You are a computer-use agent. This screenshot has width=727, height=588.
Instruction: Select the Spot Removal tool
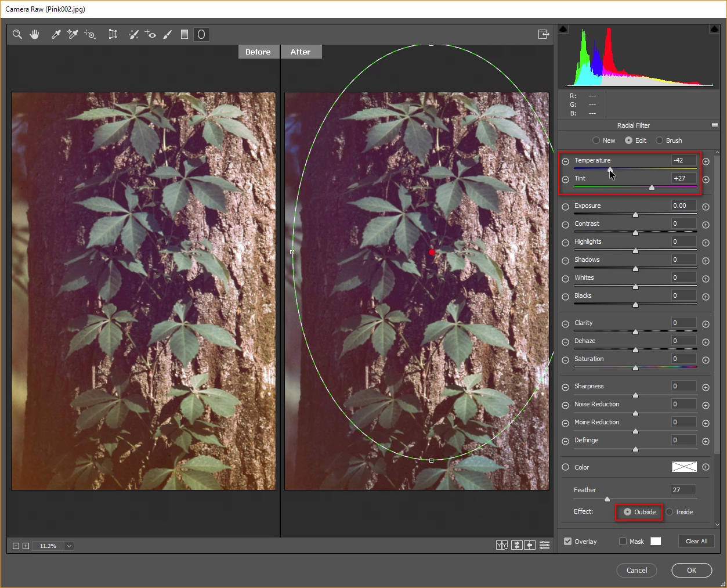[x=133, y=34]
